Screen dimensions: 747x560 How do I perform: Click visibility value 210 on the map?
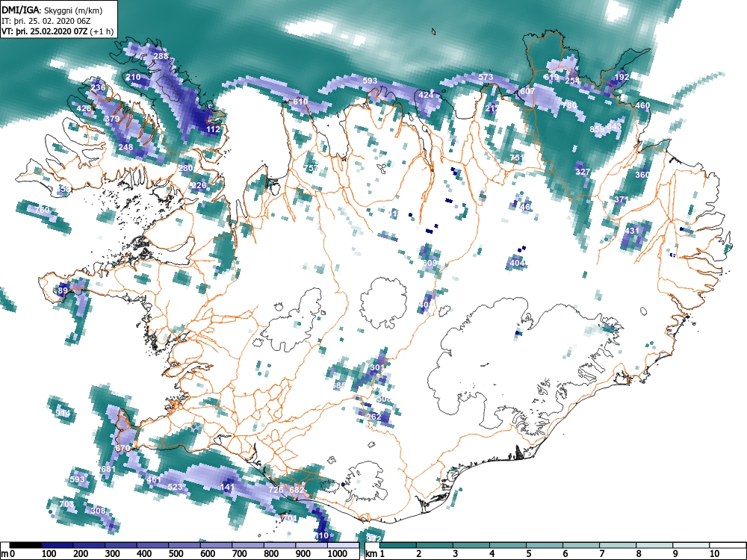134,77
